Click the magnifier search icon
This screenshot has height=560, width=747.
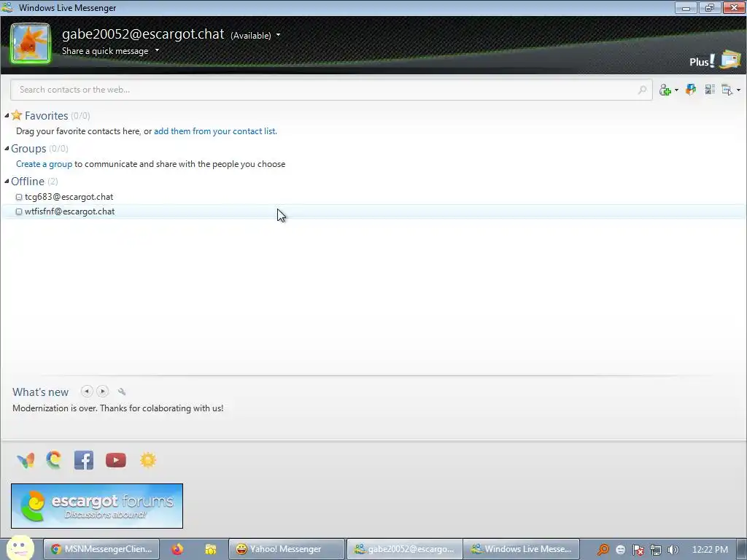pyautogui.click(x=642, y=90)
